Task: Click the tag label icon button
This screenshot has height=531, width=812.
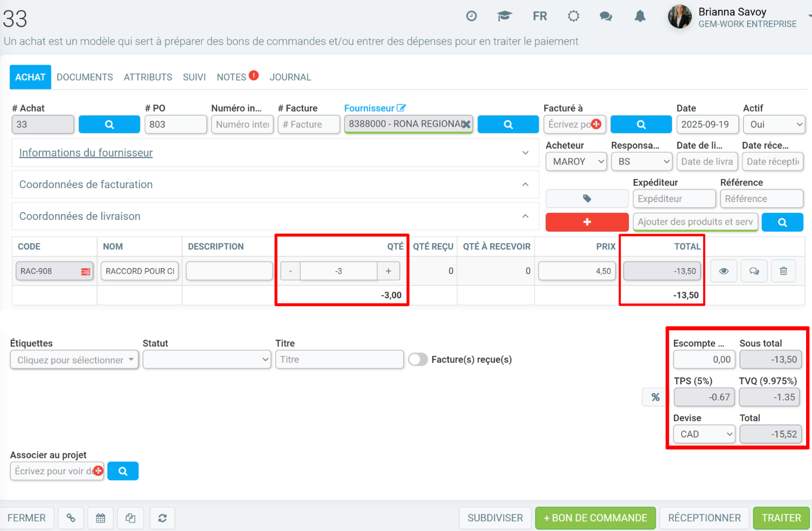Action: pos(587,198)
